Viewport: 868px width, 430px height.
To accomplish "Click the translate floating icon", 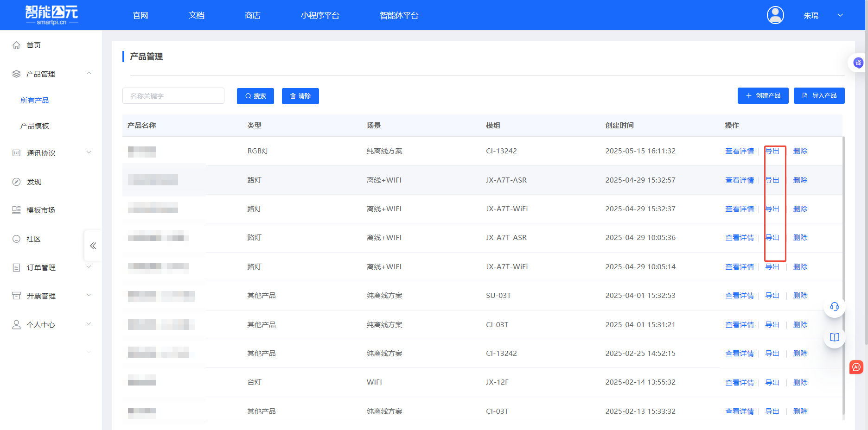I will 858,63.
